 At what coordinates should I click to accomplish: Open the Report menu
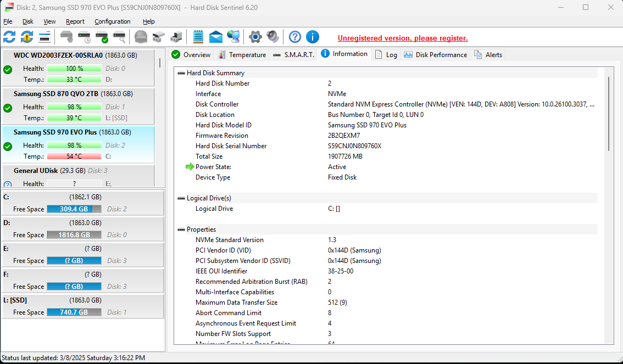coord(75,21)
